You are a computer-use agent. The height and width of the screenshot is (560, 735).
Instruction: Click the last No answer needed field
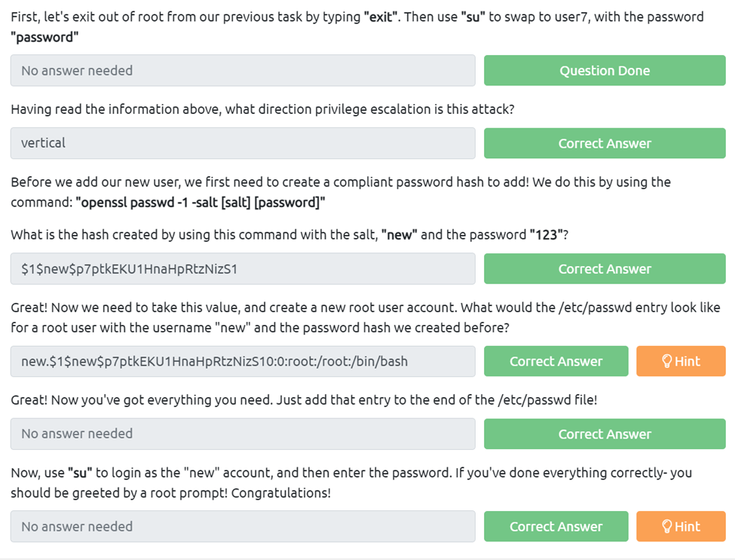pyautogui.click(x=243, y=526)
